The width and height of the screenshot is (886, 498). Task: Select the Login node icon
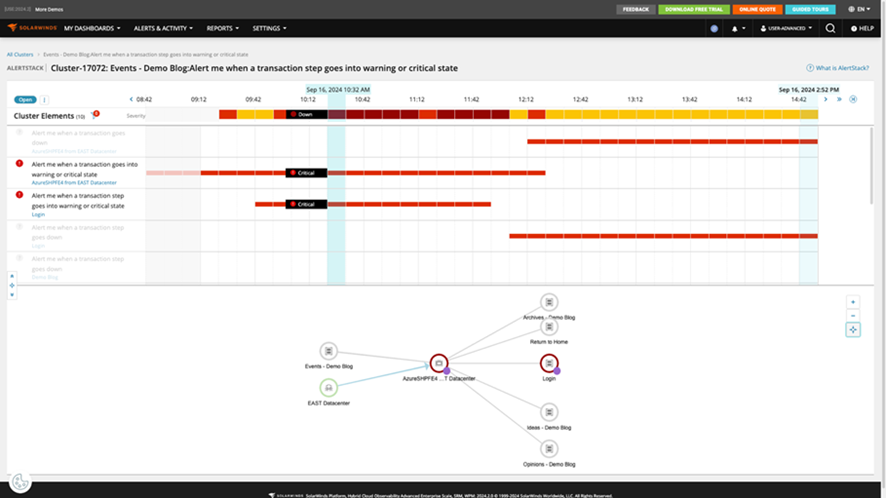click(x=549, y=363)
